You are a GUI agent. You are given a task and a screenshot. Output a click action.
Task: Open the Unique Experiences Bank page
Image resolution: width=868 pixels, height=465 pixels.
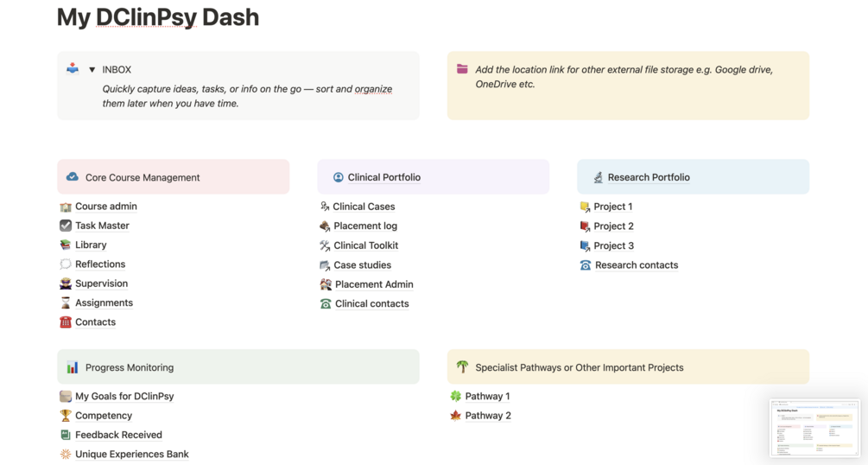pyautogui.click(x=131, y=454)
